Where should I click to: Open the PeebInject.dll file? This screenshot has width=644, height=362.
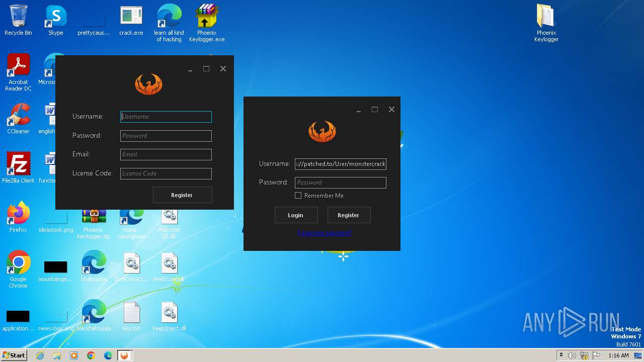click(169, 315)
